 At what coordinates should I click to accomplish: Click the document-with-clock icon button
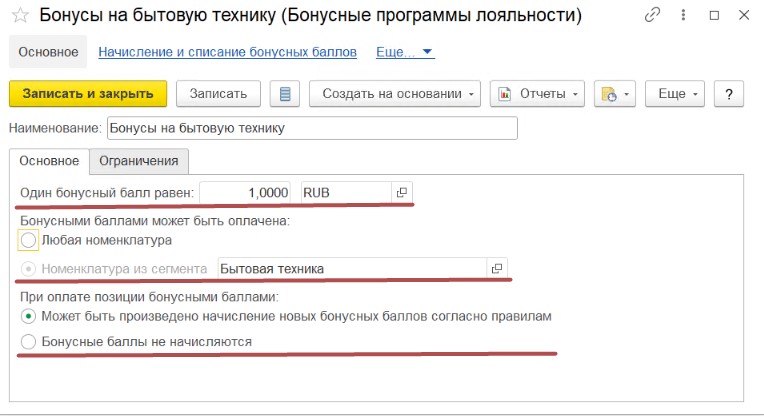(x=614, y=94)
